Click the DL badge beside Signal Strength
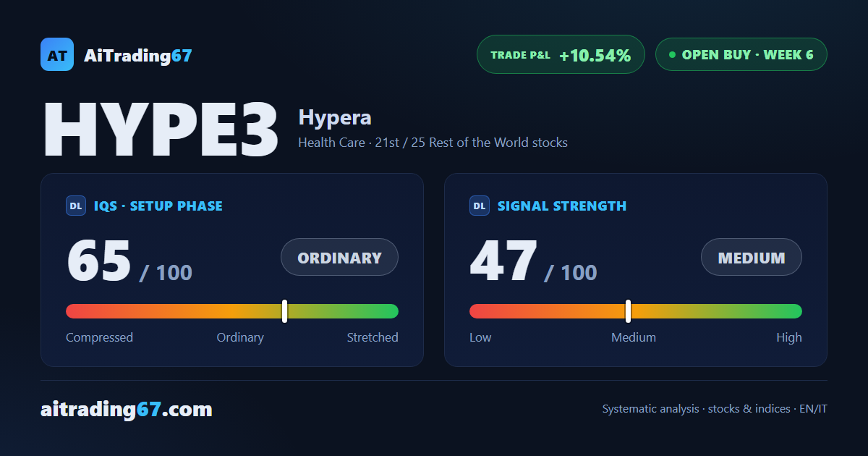The width and height of the screenshot is (868, 456). tap(480, 206)
